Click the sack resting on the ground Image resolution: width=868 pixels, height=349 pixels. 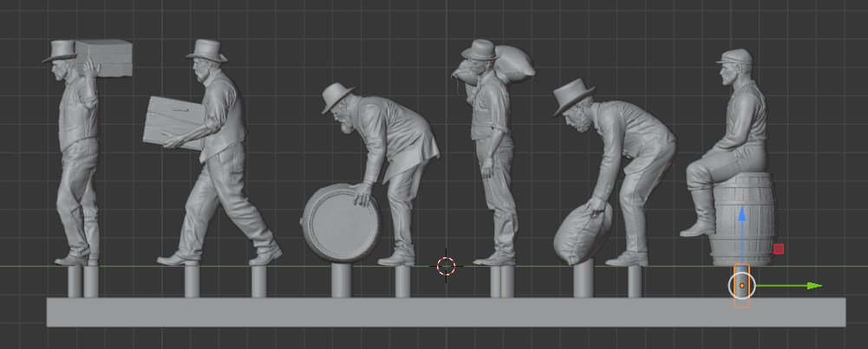coord(583,235)
